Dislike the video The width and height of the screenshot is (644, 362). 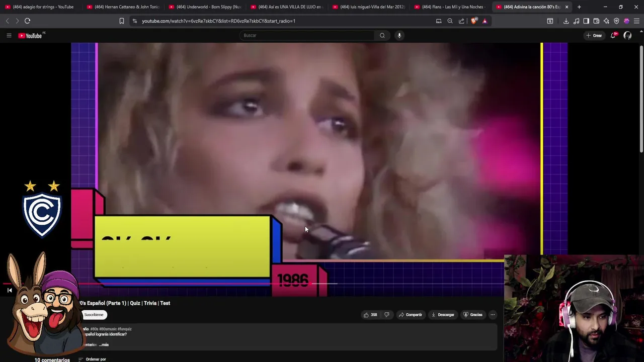point(386,315)
